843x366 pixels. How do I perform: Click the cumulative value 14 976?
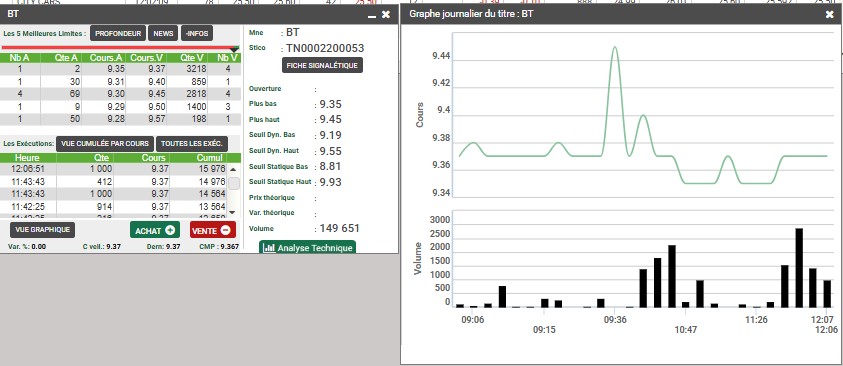point(211,182)
